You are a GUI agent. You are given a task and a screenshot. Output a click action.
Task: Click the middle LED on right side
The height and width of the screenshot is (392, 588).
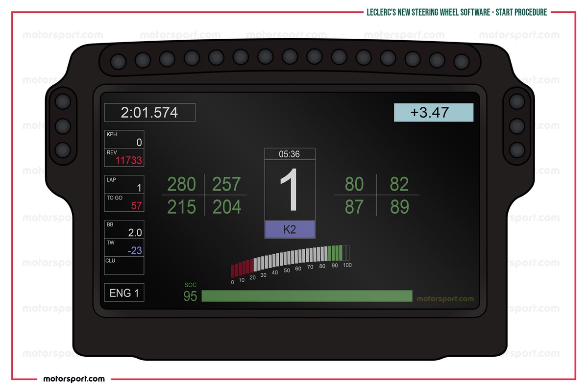point(517,126)
